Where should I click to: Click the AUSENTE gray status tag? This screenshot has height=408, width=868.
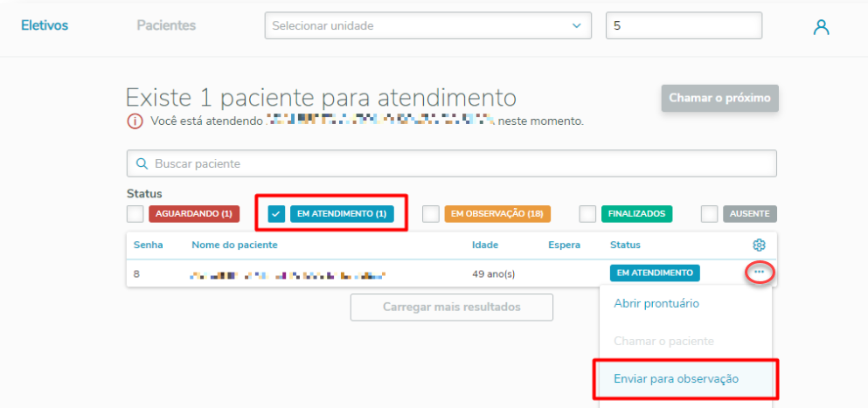point(749,214)
